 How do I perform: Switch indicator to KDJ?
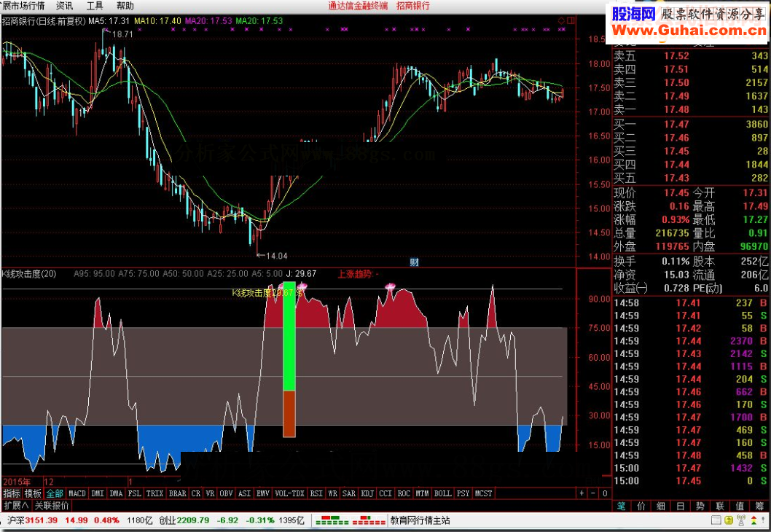[367, 493]
